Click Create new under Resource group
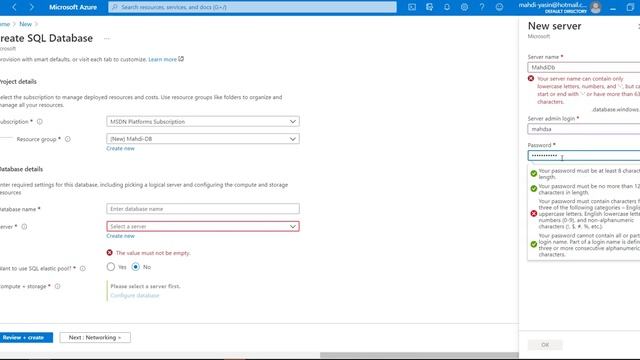 tap(120, 149)
